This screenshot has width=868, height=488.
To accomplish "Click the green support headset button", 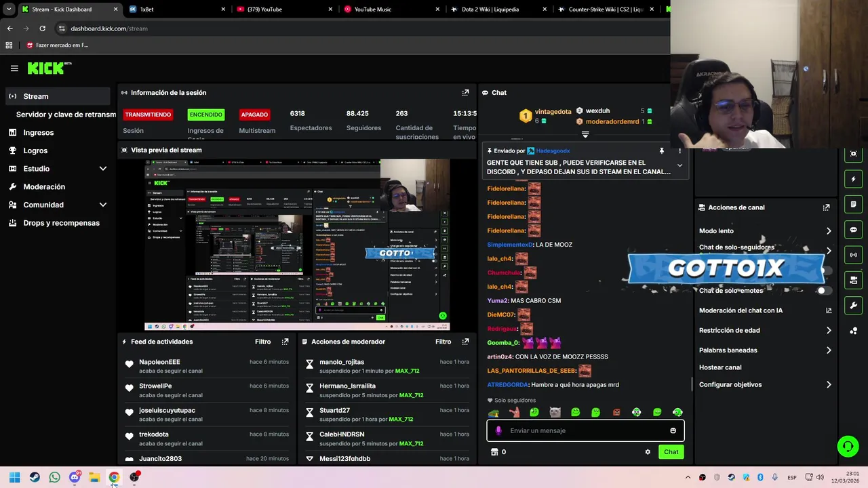I will coord(848,446).
